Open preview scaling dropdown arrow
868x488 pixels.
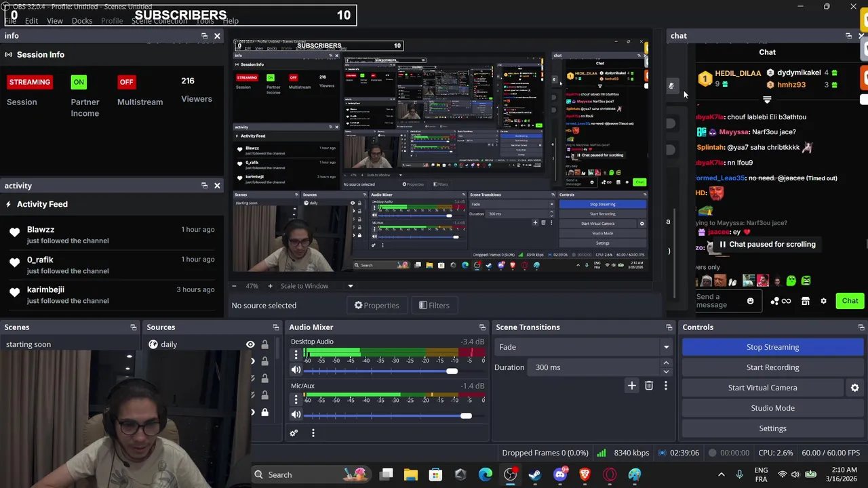click(x=351, y=286)
